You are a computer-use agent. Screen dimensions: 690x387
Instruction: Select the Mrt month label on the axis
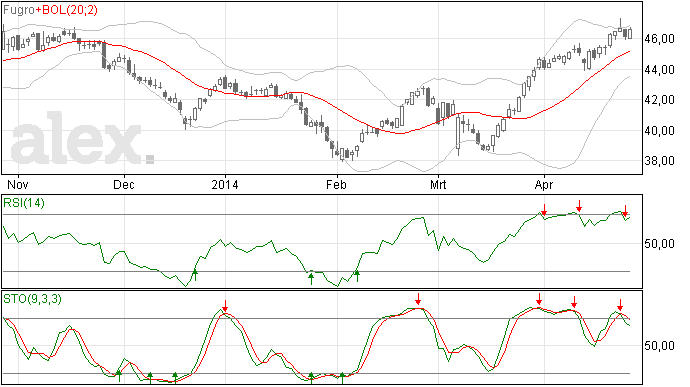(x=438, y=184)
